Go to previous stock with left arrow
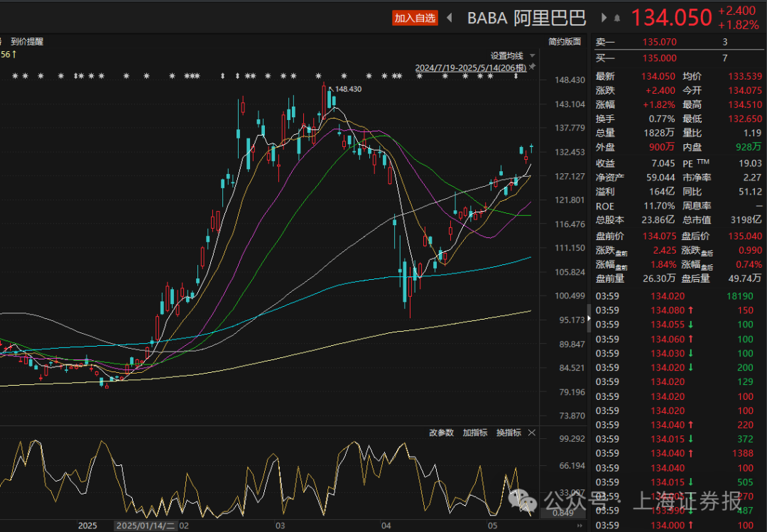The width and height of the screenshot is (767, 532). (450, 18)
